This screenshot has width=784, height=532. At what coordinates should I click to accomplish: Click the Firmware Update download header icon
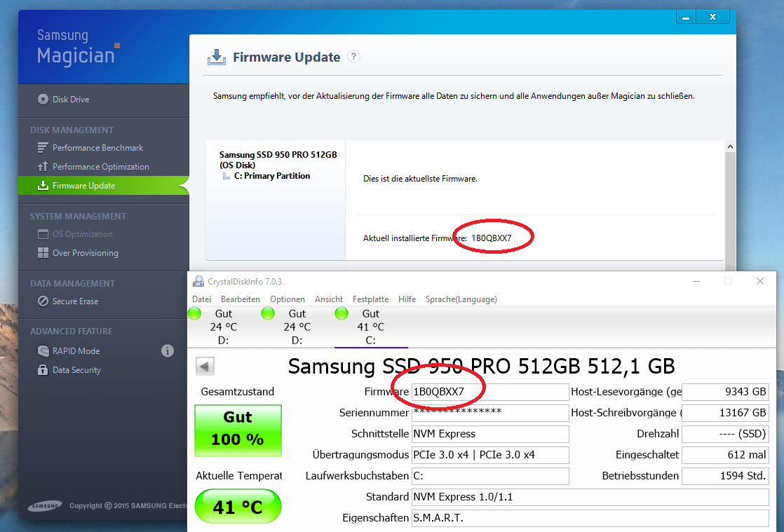(217, 57)
